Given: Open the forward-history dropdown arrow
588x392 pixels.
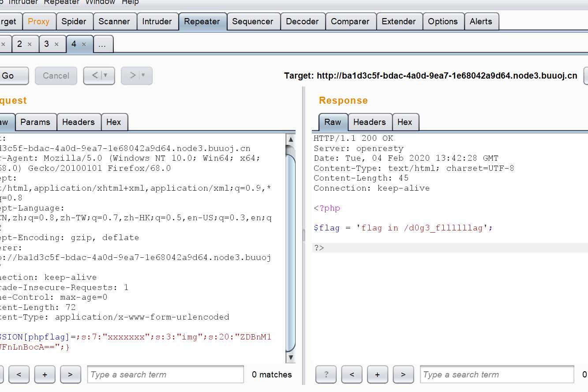Looking at the screenshot, I should tap(144, 76).
